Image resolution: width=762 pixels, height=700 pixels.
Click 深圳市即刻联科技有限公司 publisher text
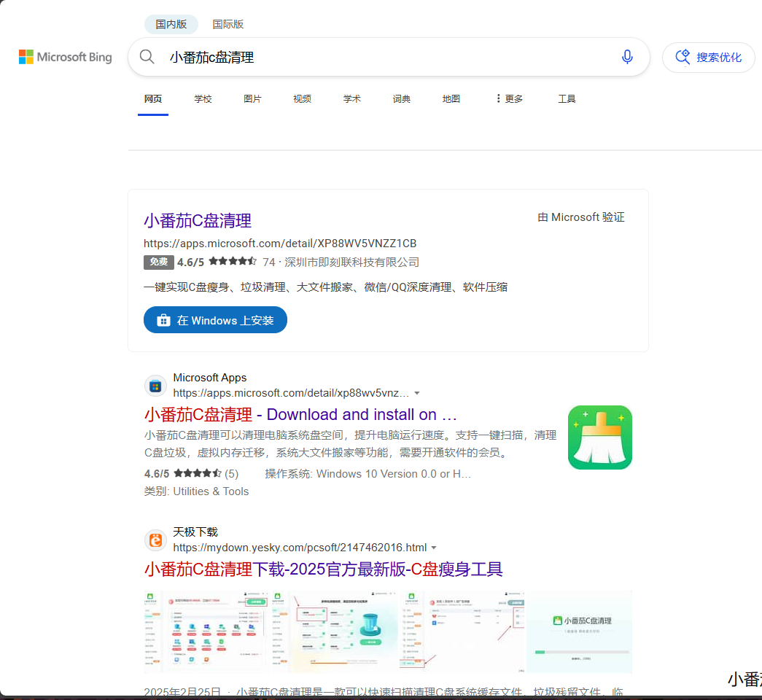351,262
